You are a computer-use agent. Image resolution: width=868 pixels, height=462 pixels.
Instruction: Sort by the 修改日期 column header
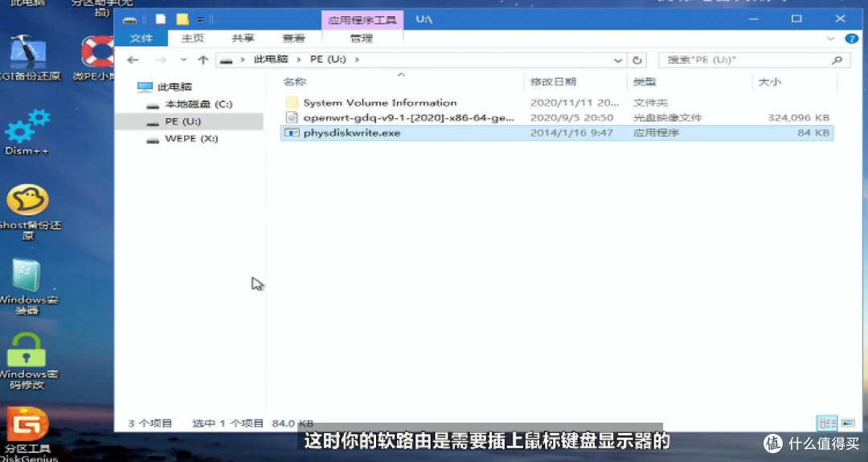tap(553, 82)
